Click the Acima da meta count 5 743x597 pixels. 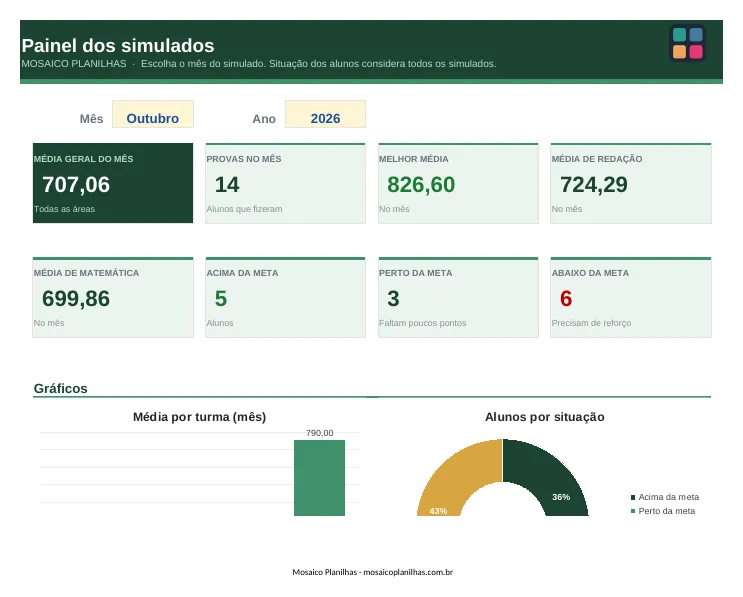pyautogui.click(x=221, y=298)
